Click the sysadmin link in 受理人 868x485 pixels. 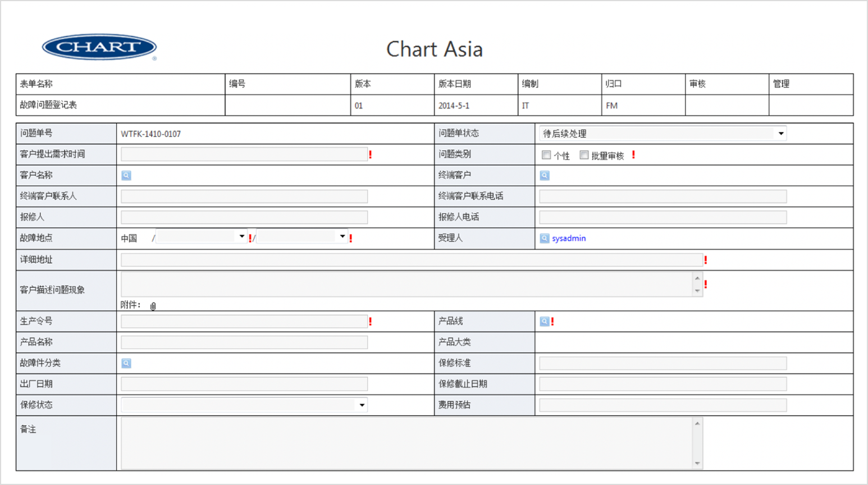[569, 239]
